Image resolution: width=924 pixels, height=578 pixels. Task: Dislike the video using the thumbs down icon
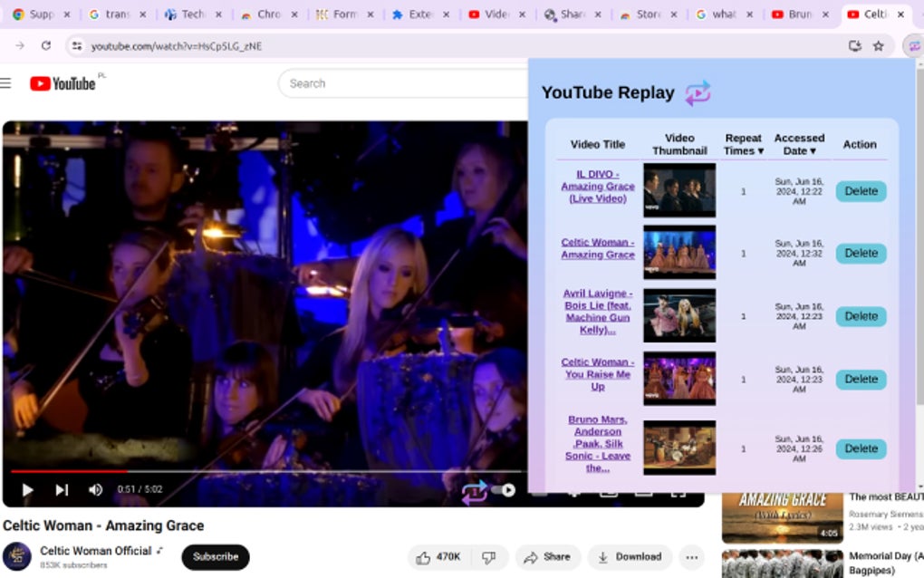tap(490, 557)
